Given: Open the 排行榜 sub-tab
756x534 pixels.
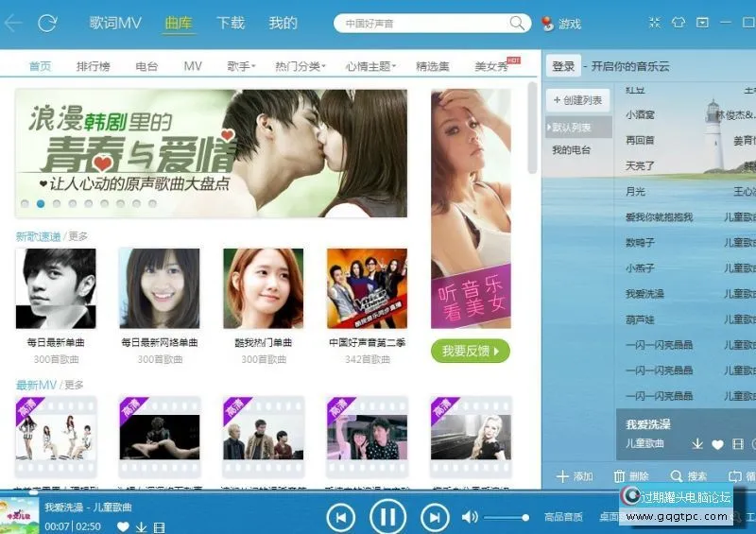Looking at the screenshot, I should (x=93, y=66).
